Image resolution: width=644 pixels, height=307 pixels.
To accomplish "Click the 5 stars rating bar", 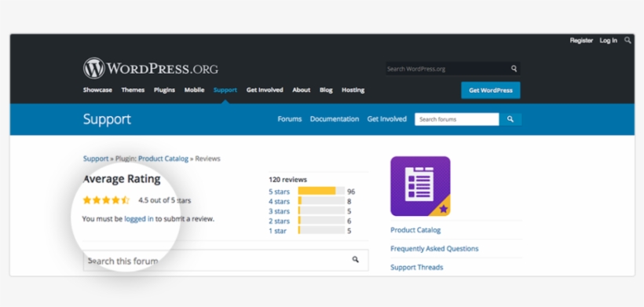I will click(321, 191).
